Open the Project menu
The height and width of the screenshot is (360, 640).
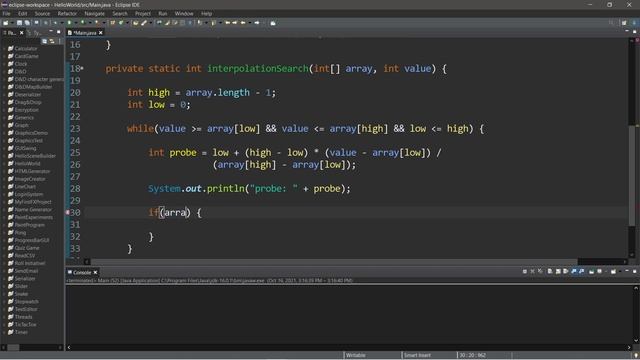143,13
